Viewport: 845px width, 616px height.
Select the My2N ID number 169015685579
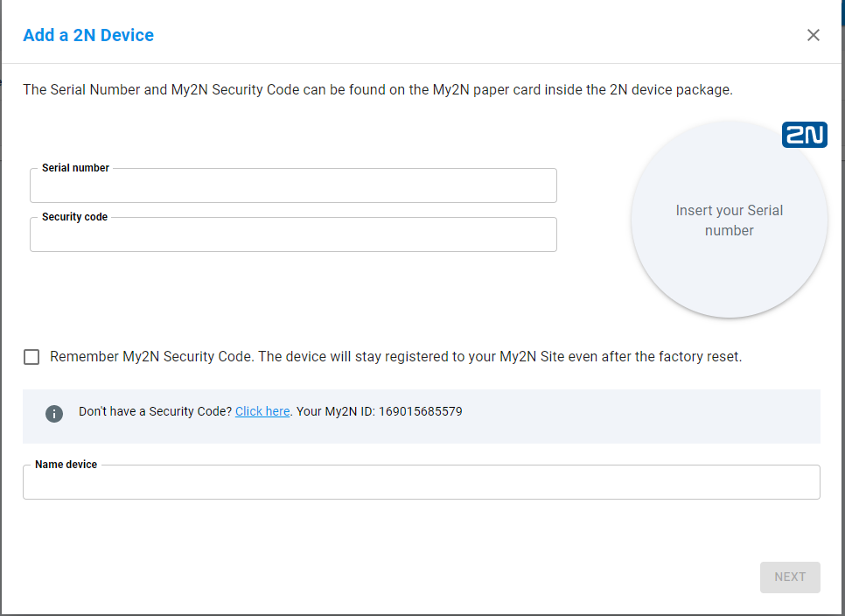coord(421,411)
